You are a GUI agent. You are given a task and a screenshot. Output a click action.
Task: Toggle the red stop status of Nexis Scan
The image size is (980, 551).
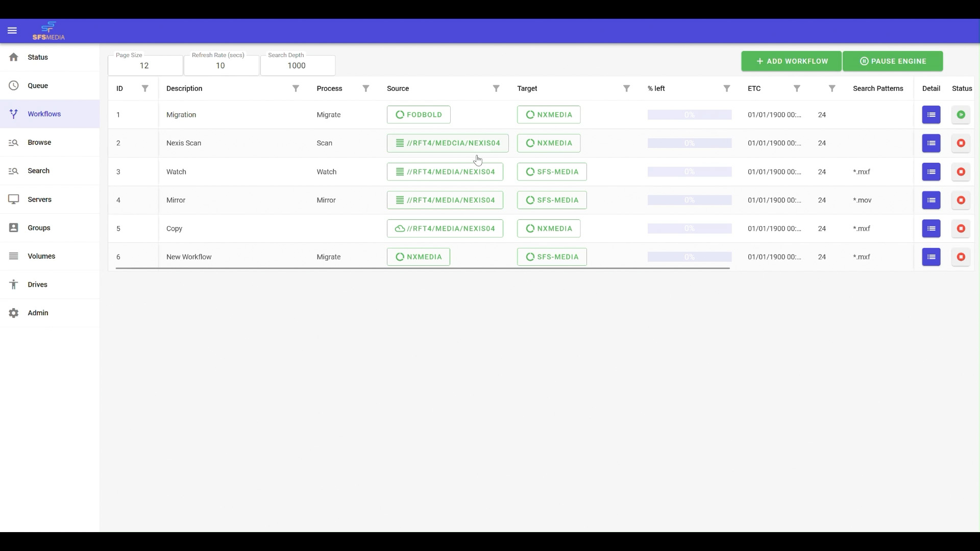961,143
